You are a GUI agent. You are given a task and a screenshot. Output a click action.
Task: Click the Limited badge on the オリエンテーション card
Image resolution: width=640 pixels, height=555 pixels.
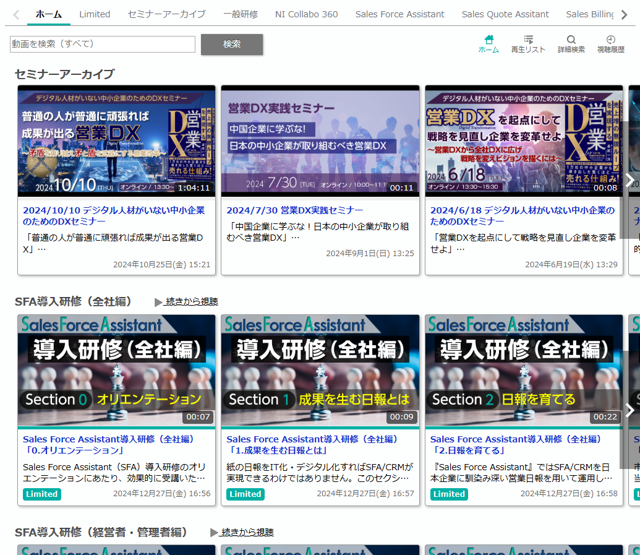(42, 494)
